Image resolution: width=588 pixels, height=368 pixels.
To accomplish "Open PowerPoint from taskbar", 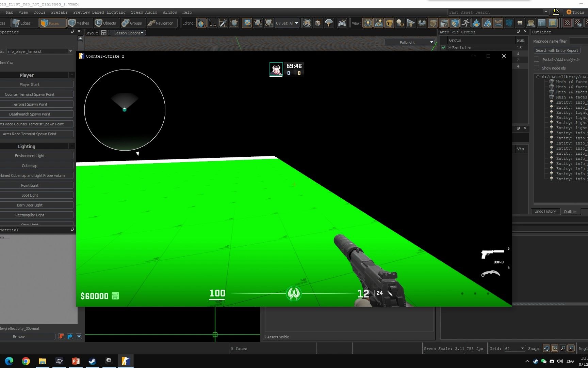I will [x=76, y=361].
